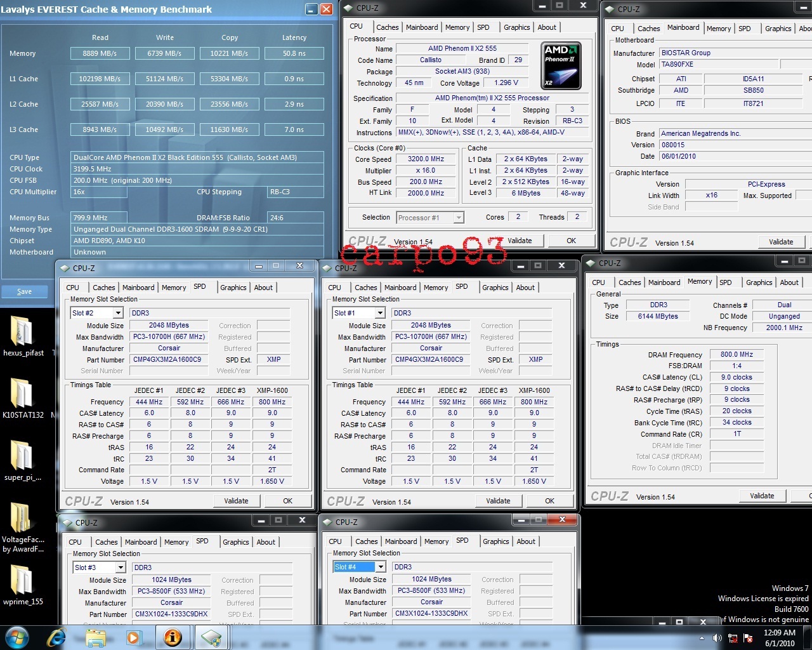
Task: Click the Core Voltage field 1.296 V
Action: point(506,83)
